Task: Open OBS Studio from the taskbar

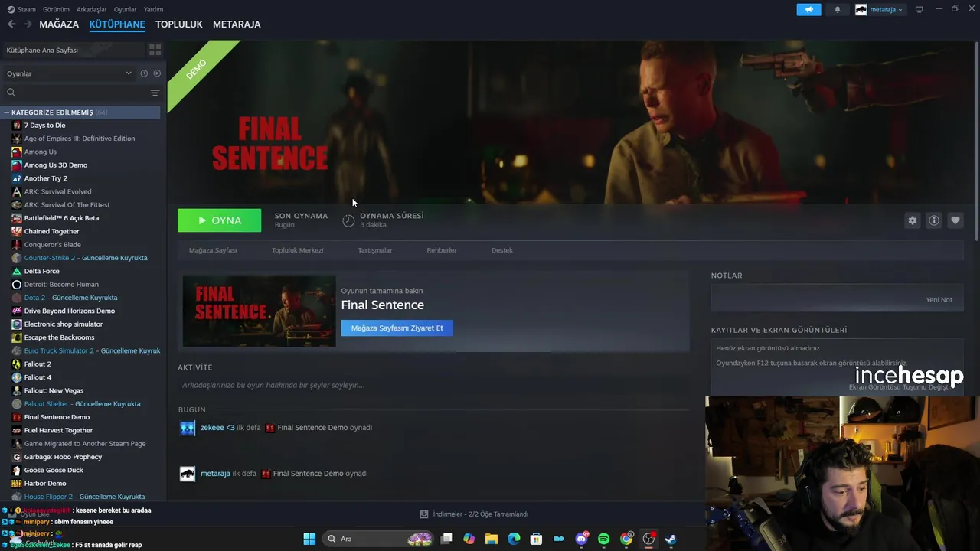Action: tap(648, 539)
